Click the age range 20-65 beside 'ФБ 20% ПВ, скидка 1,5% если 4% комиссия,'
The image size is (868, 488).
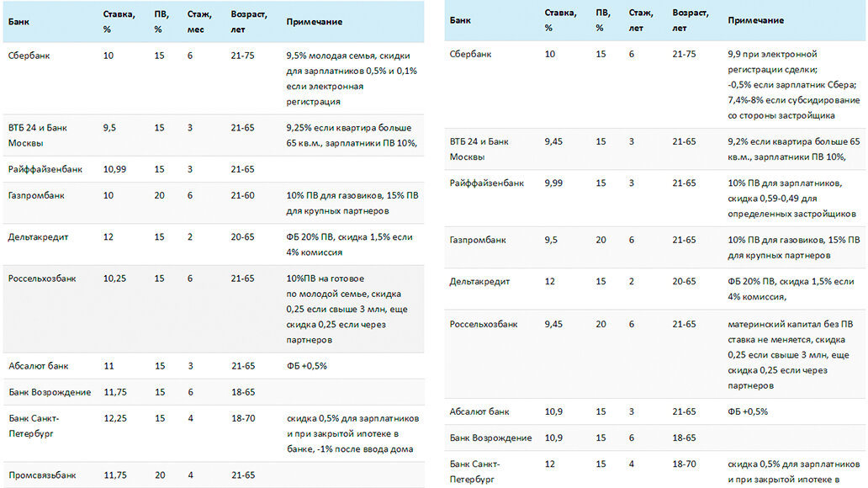(x=684, y=282)
